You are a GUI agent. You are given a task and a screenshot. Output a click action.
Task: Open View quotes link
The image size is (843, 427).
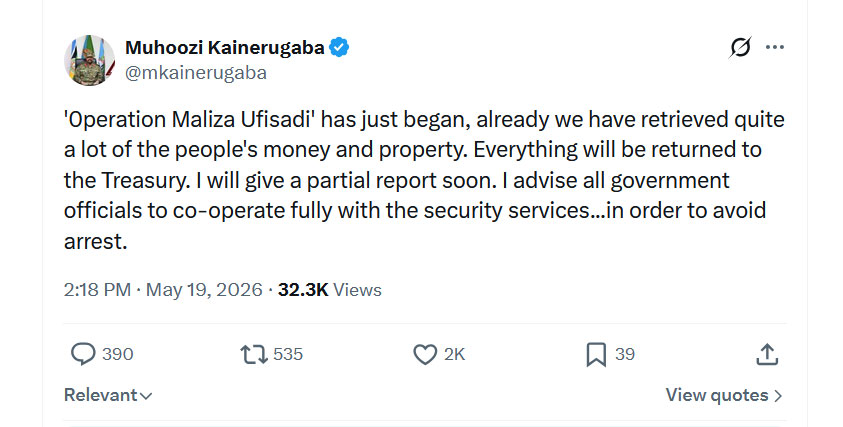[x=724, y=395]
